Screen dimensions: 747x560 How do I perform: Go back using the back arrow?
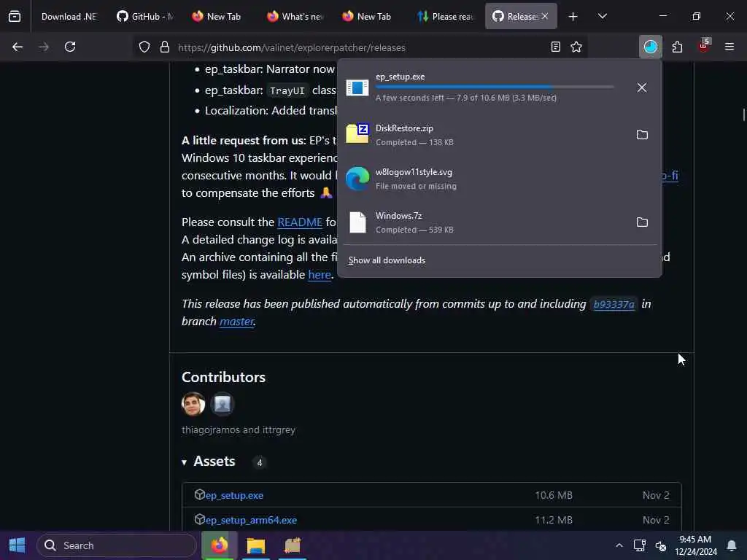tap(18, 47)
